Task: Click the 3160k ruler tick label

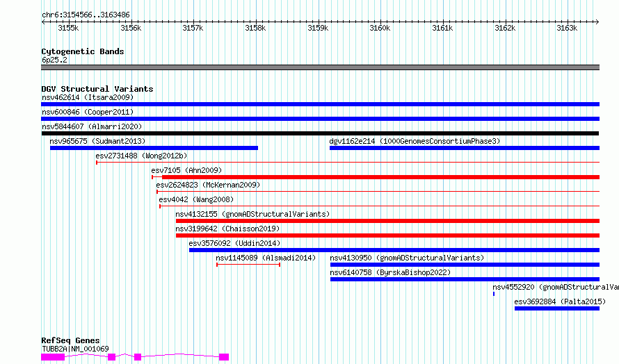Action: 380,28
